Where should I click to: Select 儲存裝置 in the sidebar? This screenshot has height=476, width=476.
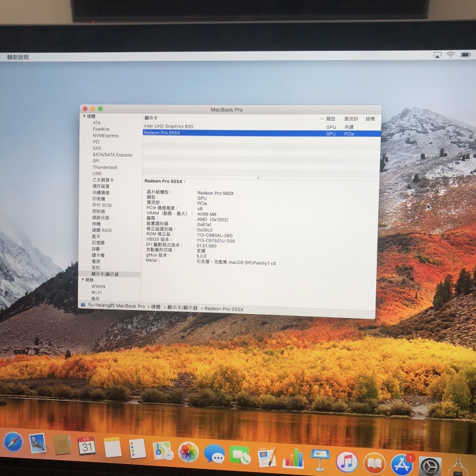tap(100, 186)
